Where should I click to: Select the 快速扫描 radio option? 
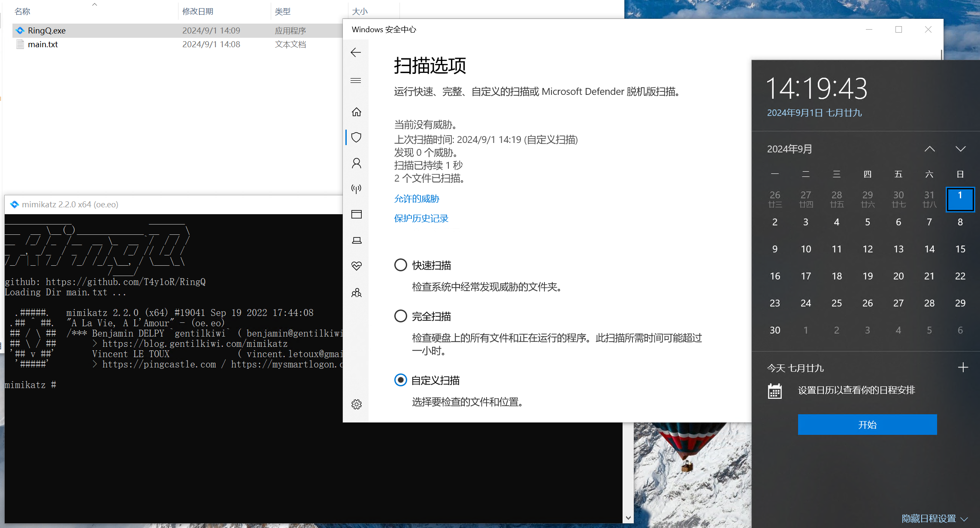[x=400, y=265]
